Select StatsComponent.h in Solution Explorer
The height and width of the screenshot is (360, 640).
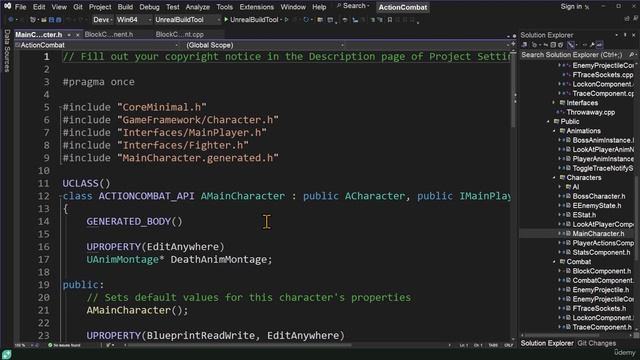601,253
